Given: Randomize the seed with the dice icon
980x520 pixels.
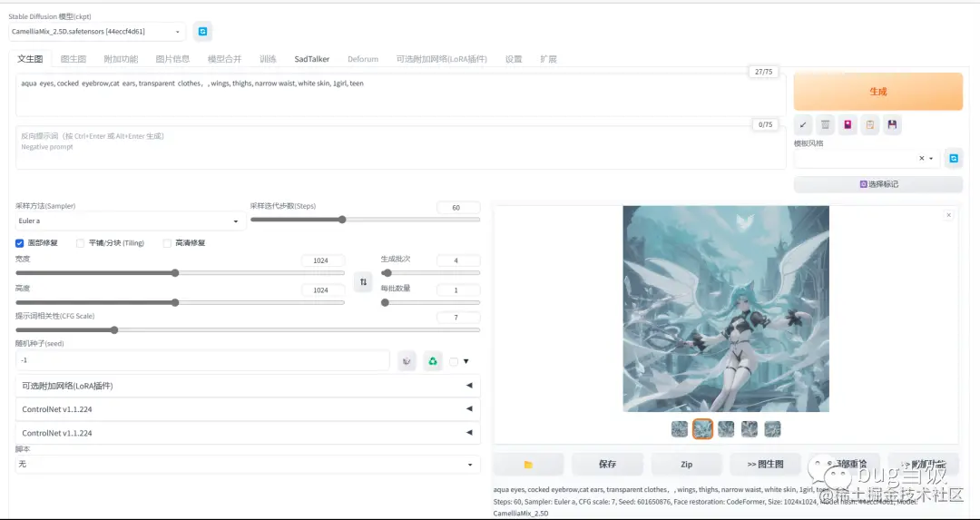Looking at the screenshot, I should tap(407, 360).
